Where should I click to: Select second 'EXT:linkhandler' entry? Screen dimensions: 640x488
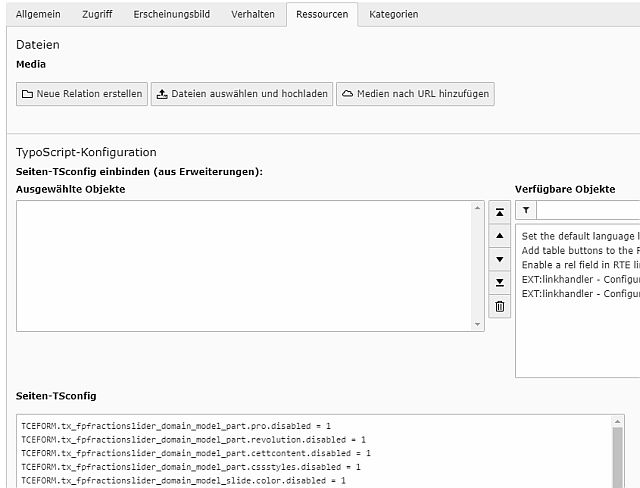pos(580,294)
